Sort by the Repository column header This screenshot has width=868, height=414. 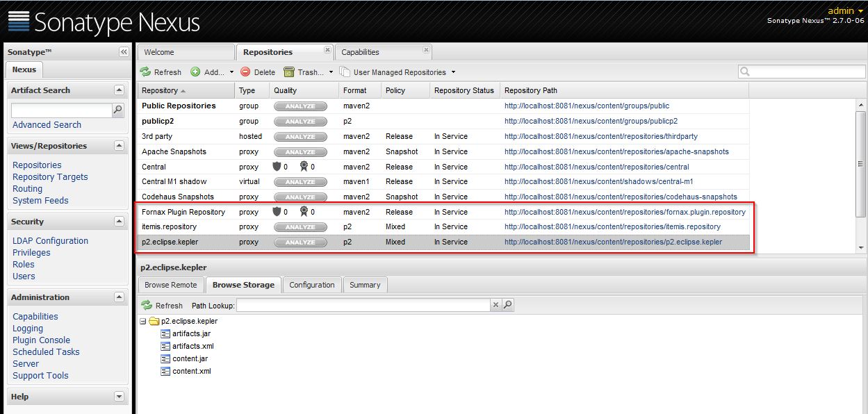[x=186, y=90]
